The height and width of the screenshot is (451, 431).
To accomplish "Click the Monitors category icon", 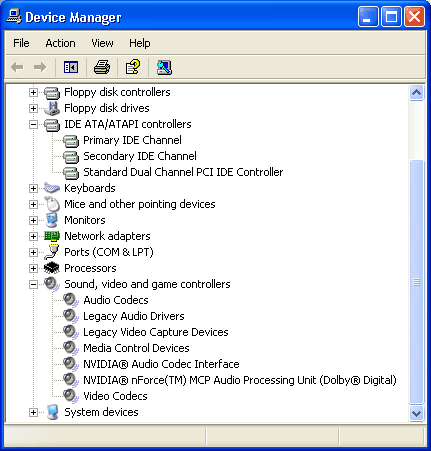I will click(x=52, y=220).
